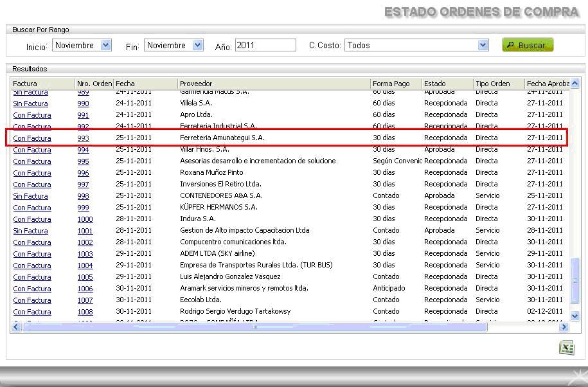Open order number 1004 link

pos(85,266)
